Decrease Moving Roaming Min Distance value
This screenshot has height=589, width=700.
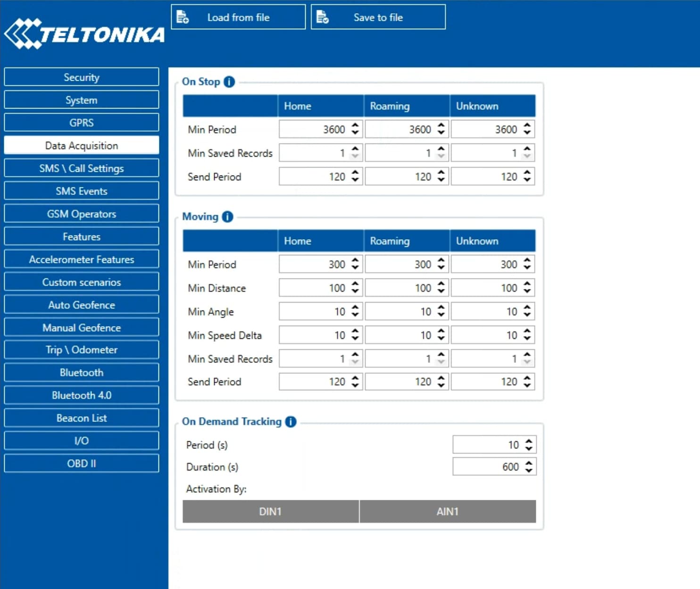[441, 292]
